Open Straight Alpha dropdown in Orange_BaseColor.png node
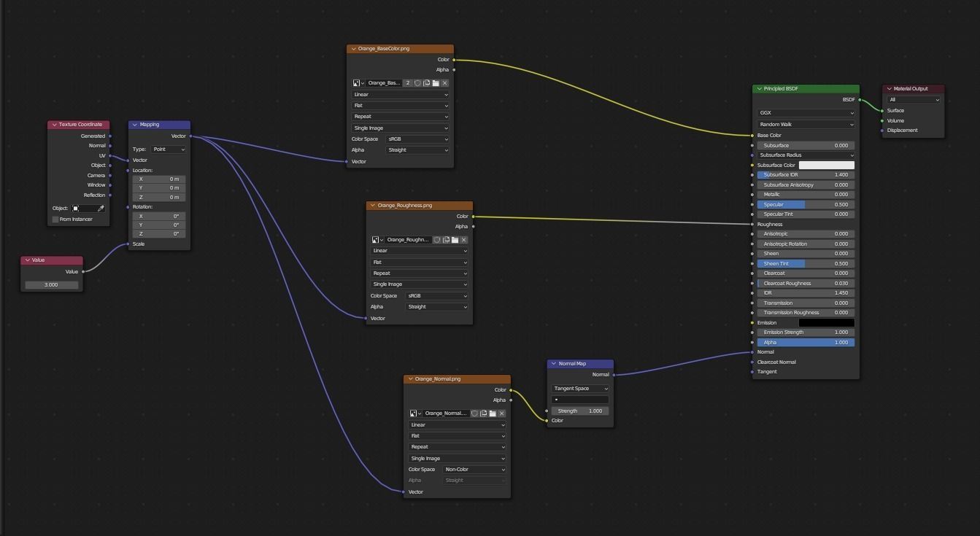The width and height of the screenshot is (980, 536). (x=417, y=150)
